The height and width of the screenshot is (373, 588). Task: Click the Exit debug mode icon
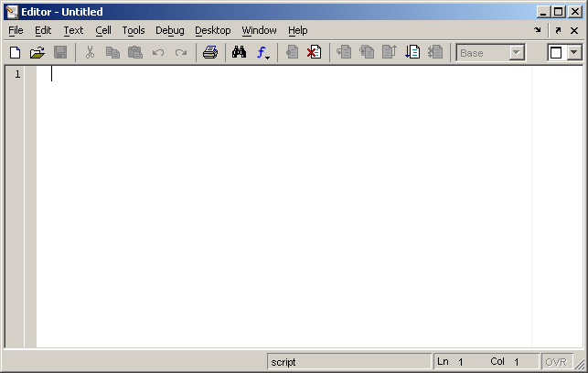click(x=435, y=52)
